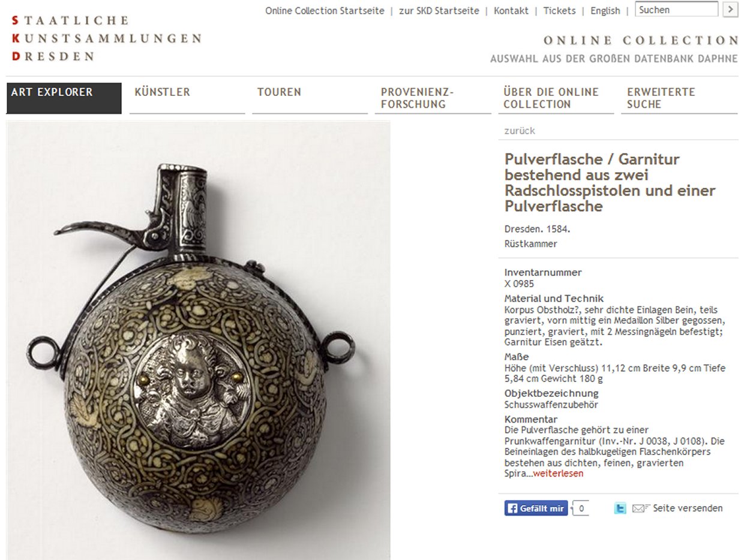Like the page with Gefällt mir
The width and height of the screenshot is (750, 560).
point(536,508)
